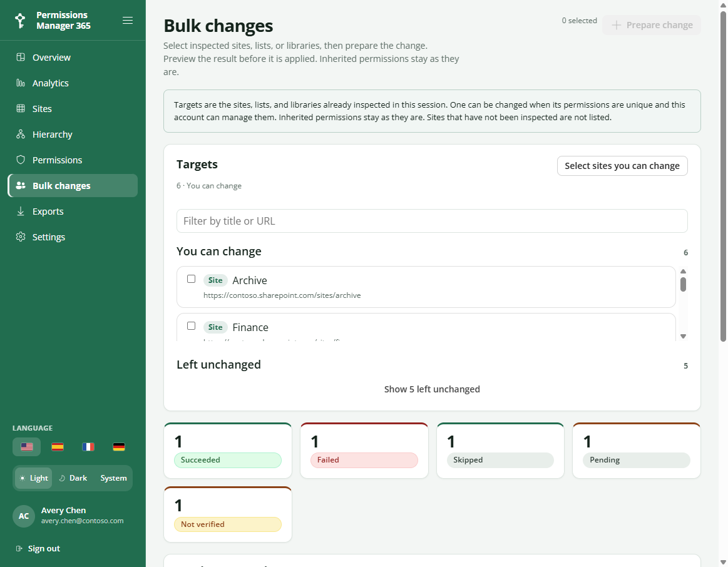Click the targets list scrollbar thumb

pyautogui.click(x=683, y=284)
